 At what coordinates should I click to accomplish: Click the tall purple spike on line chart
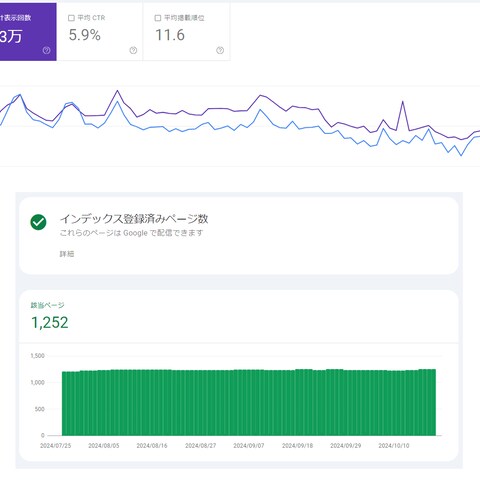403,102
